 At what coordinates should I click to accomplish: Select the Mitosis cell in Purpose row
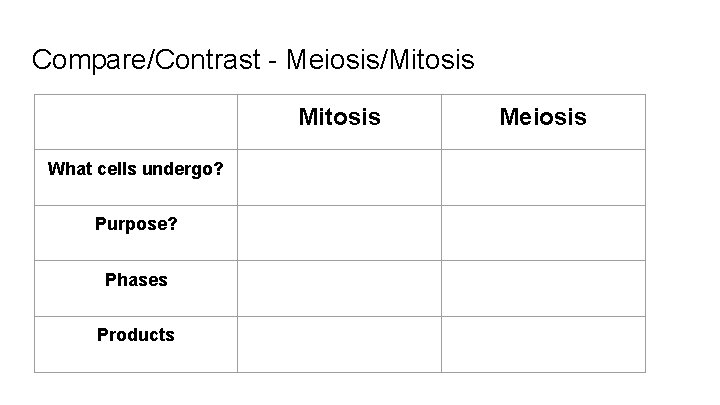pos(339,233)
